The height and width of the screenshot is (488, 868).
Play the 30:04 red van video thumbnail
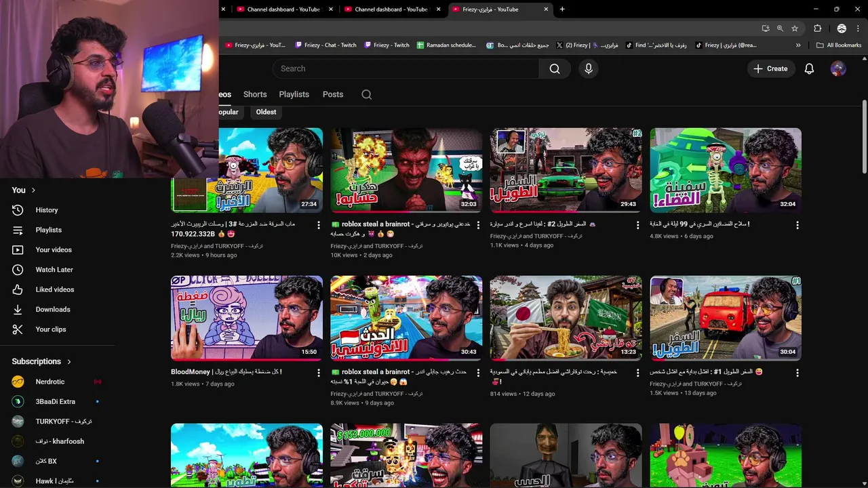tap(726, 318)
